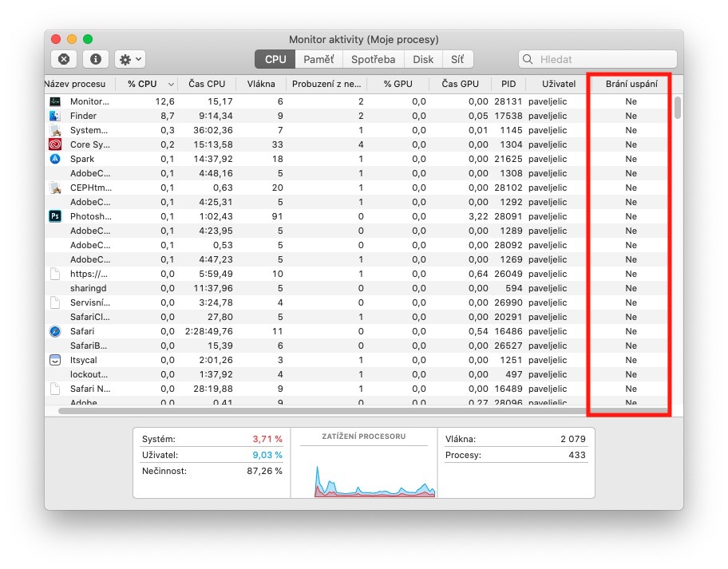
Task: Click the Spark app icon
Action: click(x=55, y=159)
